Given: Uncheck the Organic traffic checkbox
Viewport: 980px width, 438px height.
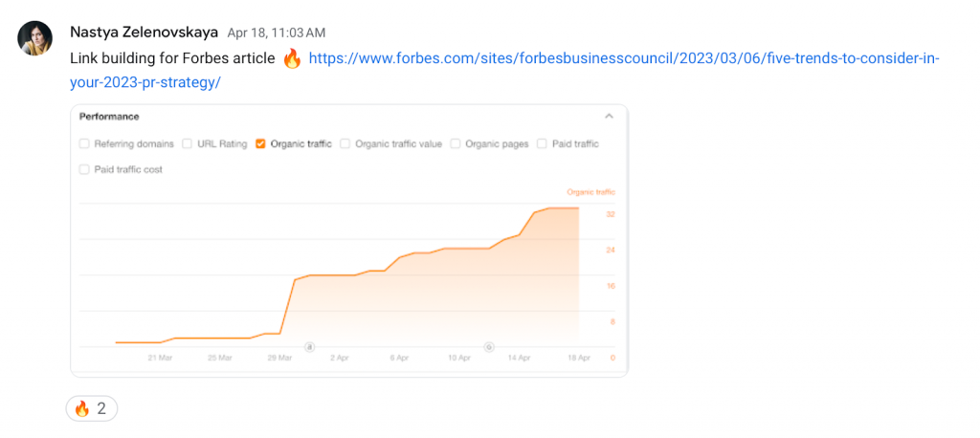Looking at the screenshot, I should 260,144.
